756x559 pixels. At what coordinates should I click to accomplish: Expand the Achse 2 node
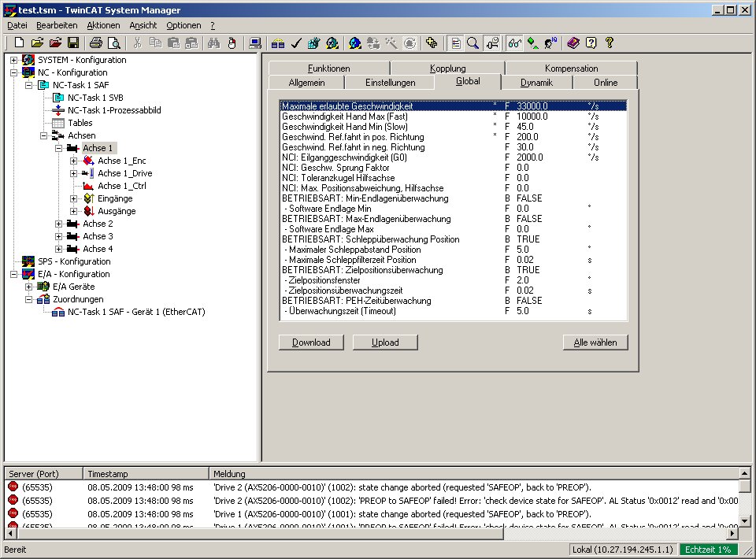tap(58, 224)
